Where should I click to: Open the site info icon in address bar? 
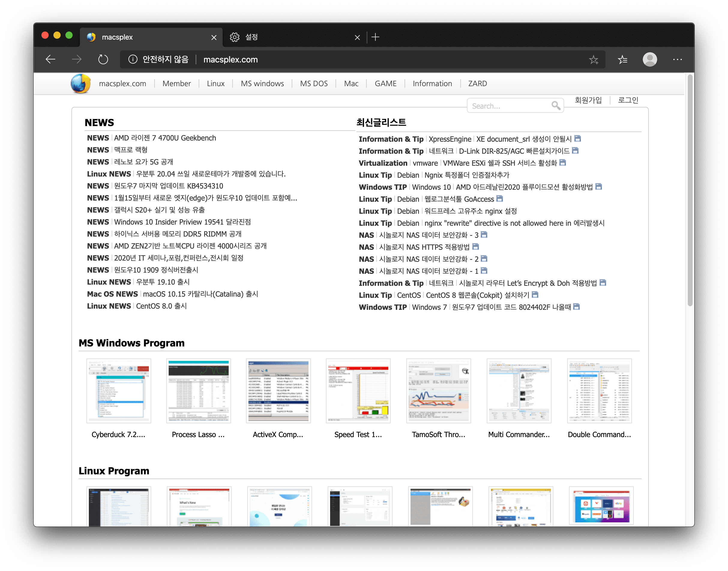click(x=133, y=59)
